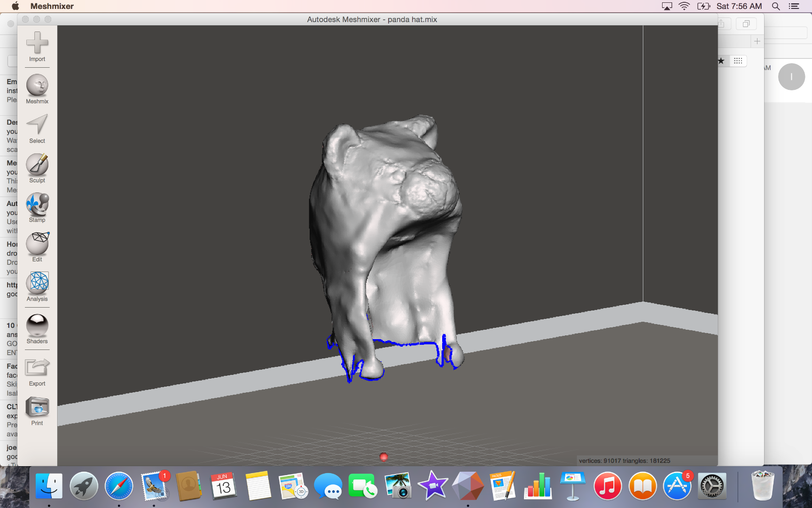This screenshot has height=508, width=812.
Task: Open the Trash from the Dock
Action: point(762,486)
